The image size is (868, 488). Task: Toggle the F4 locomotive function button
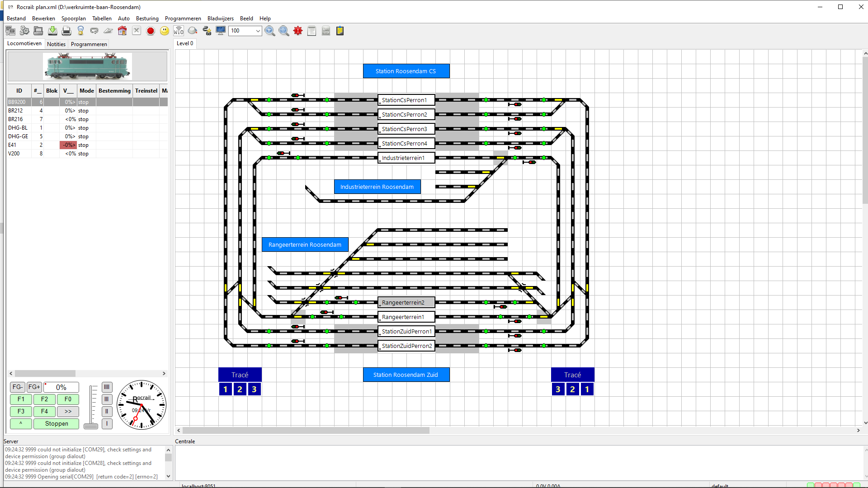coord(44,412)
